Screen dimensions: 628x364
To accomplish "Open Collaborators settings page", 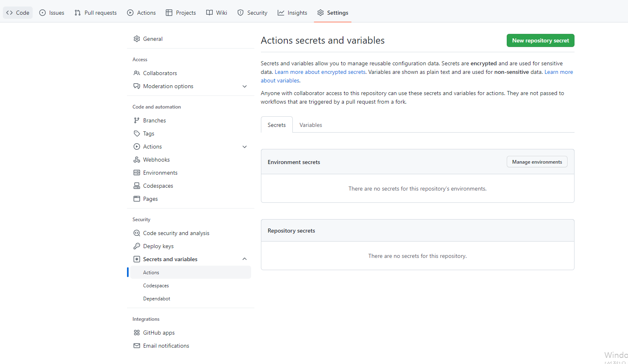I will pyautogui.click(x=191, y=73).
